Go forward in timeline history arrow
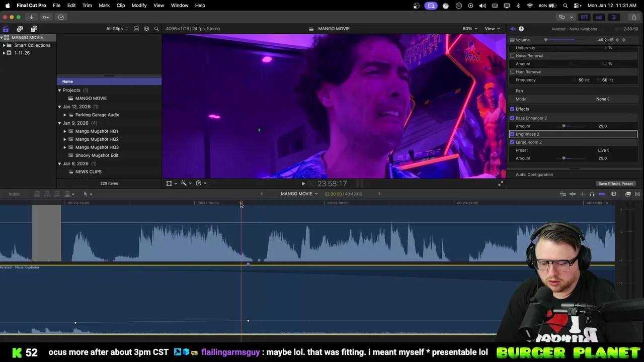 pyautogui.click(x=379, y=194)
